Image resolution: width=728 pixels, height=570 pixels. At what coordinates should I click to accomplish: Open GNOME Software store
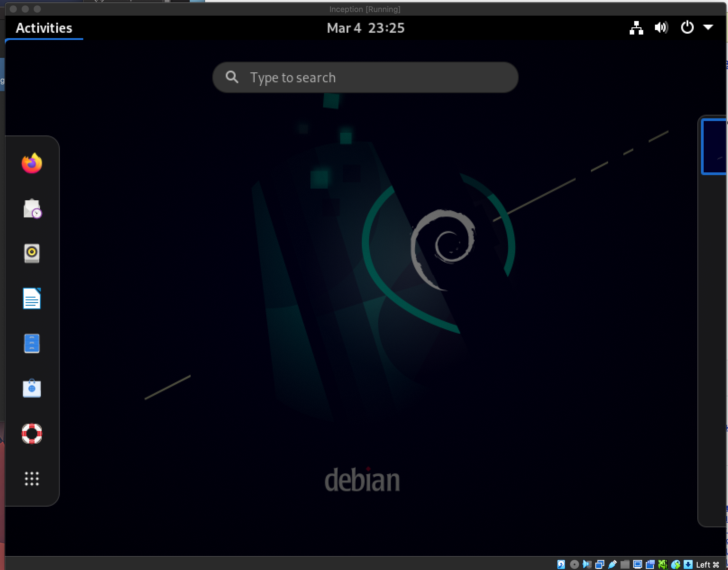pyautogui.click(x=32, y=388)
